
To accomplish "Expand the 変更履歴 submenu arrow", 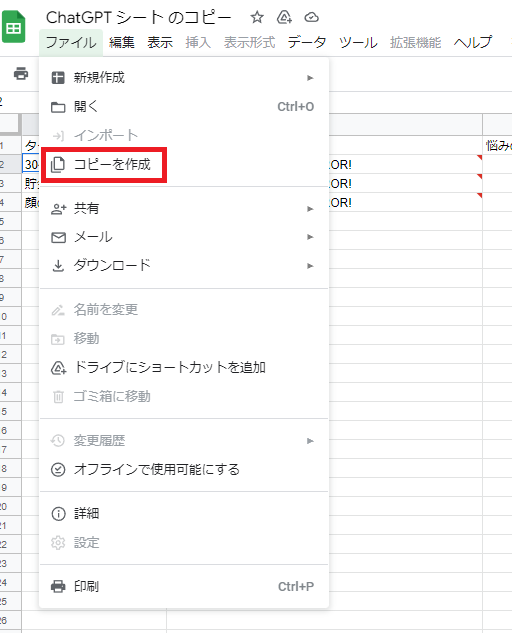I will [x=310, y=441].
